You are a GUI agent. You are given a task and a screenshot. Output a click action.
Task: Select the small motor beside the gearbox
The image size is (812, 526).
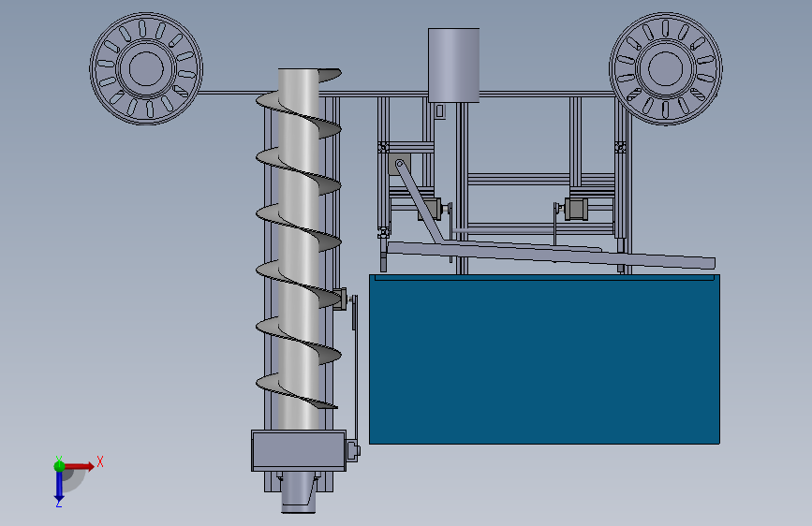click(353, 450)
